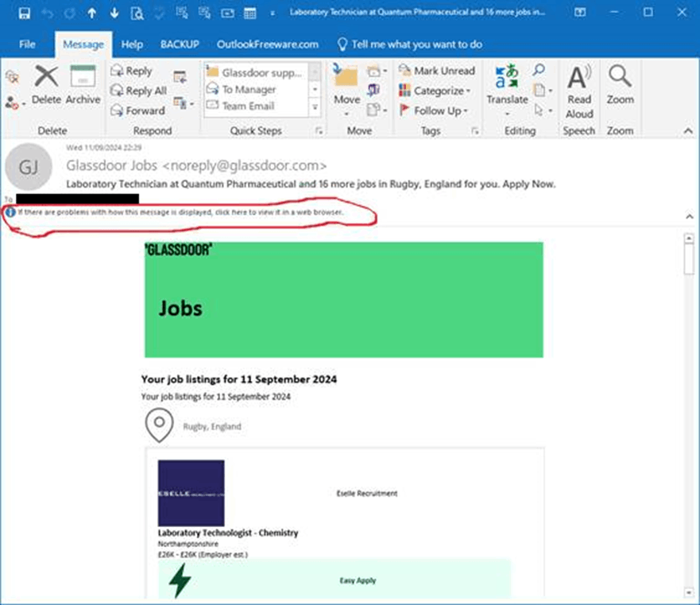Save the message with the floppy disk icon

[24, 13]
